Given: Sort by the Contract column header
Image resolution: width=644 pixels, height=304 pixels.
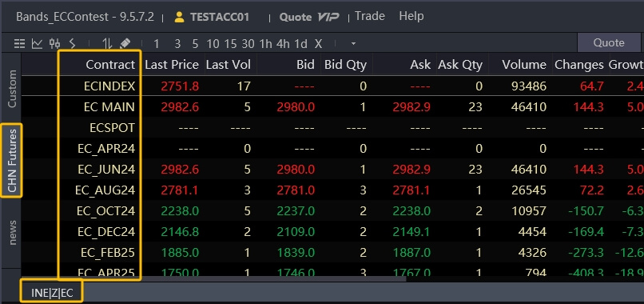Looking at the screenshot, I should 110,65.
